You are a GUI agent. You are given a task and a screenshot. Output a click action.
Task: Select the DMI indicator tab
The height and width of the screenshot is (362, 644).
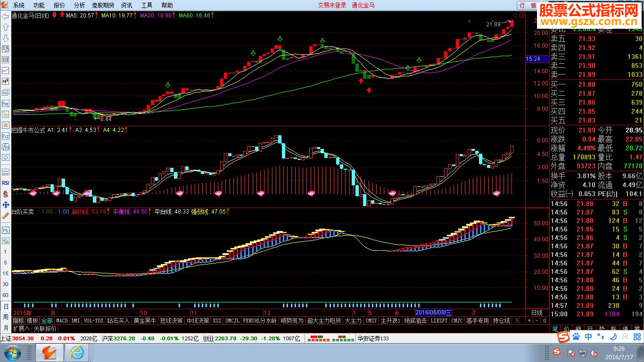[75, 321]
